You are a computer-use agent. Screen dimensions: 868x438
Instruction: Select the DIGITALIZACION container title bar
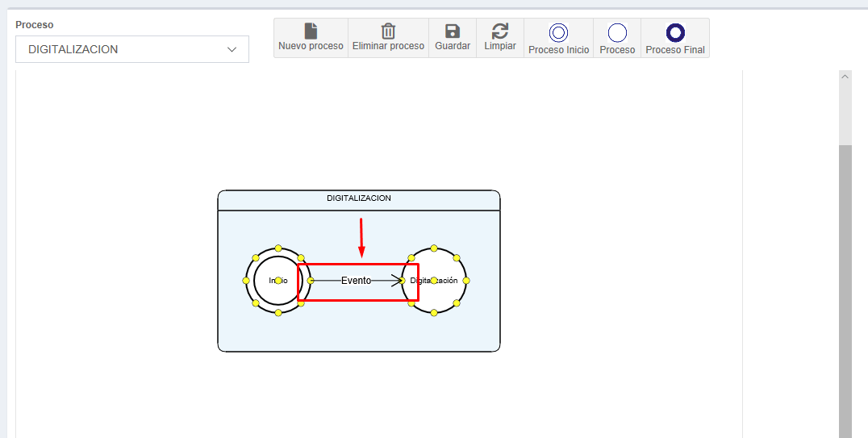coord(359,199)
